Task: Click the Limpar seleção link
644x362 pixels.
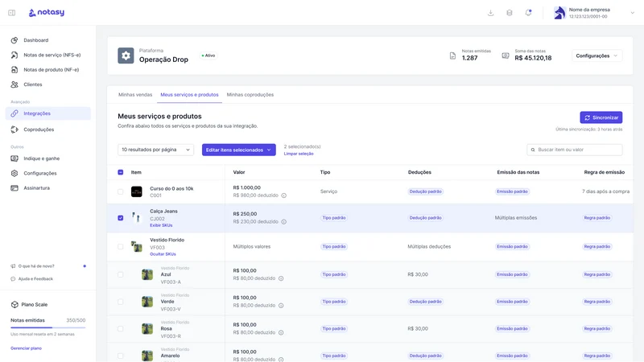Action: click(299, 154)
